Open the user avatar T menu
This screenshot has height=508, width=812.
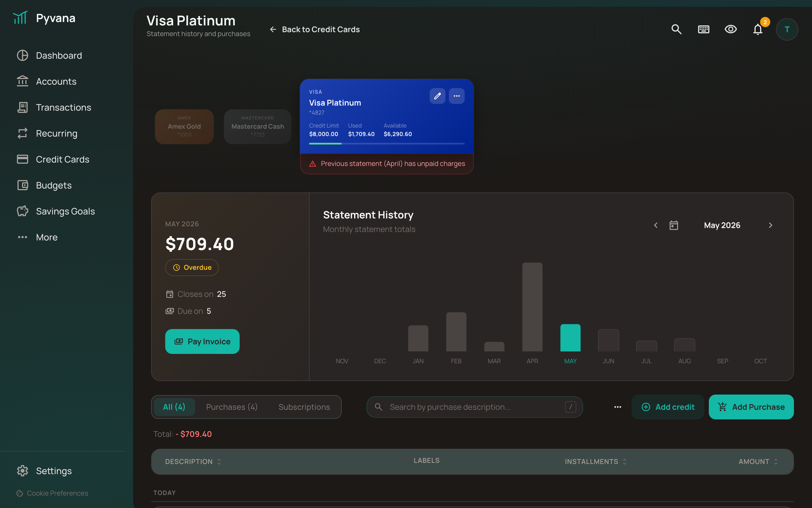tap(787, 30)
